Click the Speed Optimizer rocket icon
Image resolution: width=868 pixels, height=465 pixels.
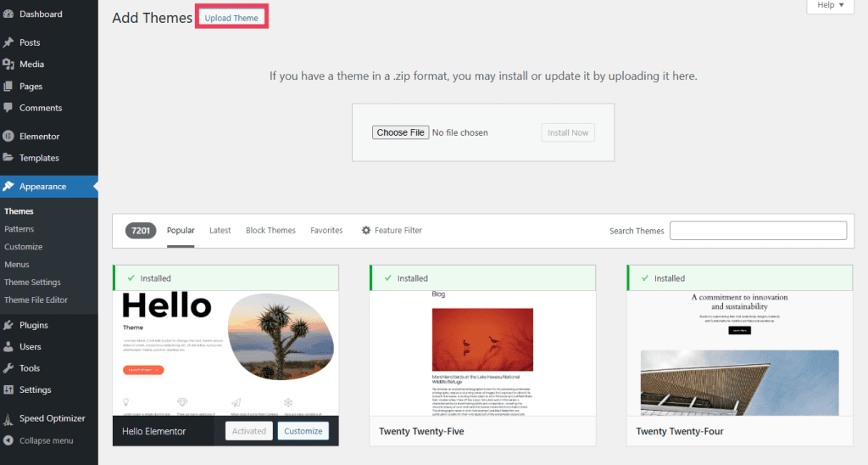(x=8, y=418)
